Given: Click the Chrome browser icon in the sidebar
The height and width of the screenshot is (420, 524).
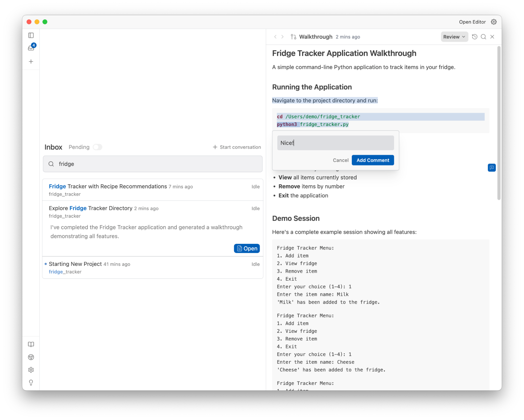Looking at the screenshot, I should (x=31, y=357).
